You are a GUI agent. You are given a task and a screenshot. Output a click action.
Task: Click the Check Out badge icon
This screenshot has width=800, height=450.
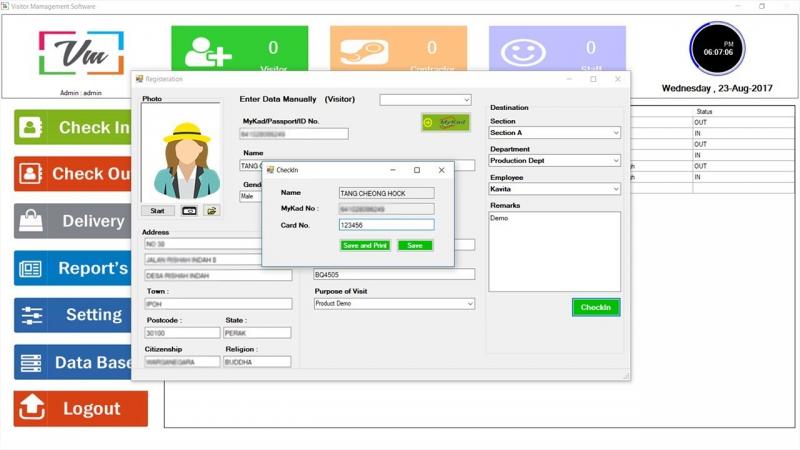click(x=31, y=173)
